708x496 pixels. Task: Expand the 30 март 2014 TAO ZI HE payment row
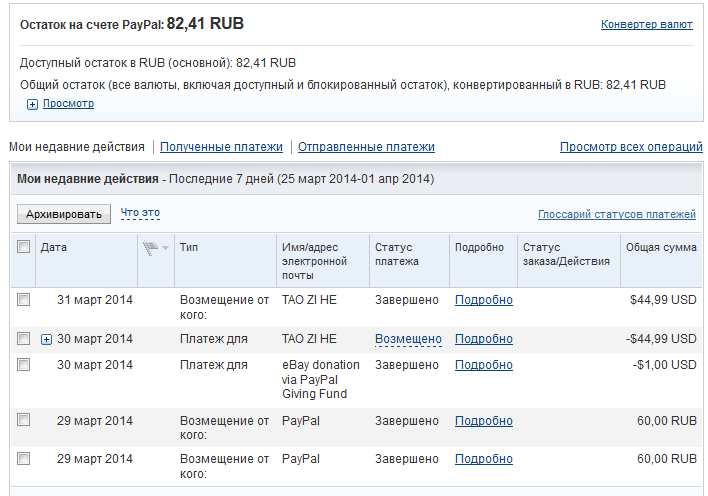coord(46,339)
